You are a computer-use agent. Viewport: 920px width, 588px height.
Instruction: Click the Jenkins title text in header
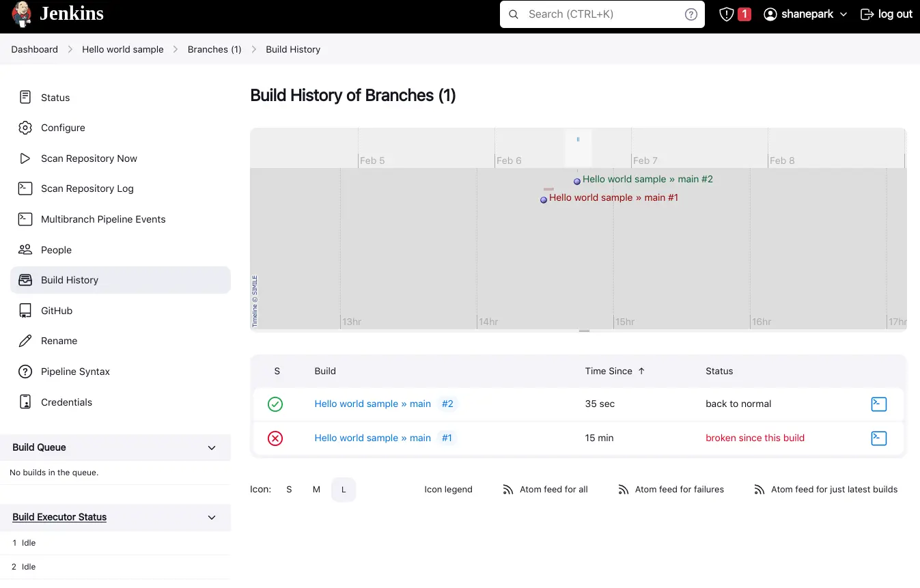pyautogui.click(x=72, y=14)
